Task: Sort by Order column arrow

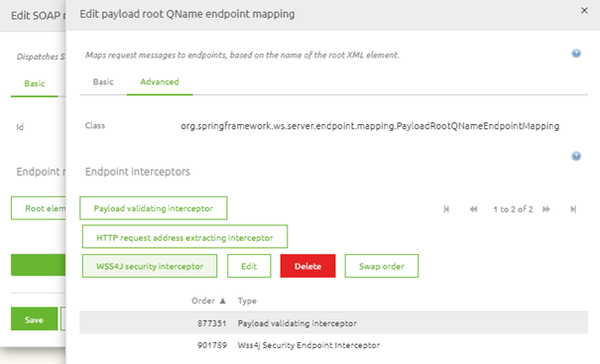Action: pyautogui.click(x=222, y=301)
